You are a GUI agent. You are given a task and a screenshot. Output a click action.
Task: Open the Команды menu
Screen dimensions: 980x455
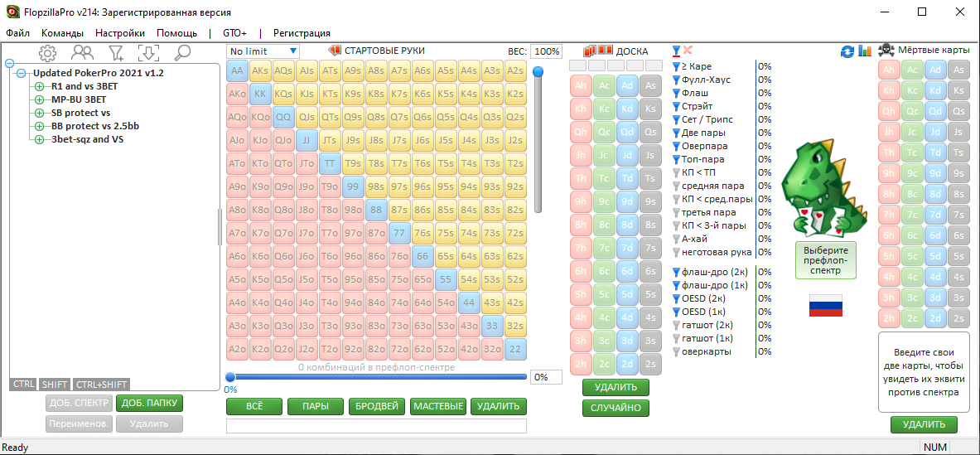(x=62, y=33)
